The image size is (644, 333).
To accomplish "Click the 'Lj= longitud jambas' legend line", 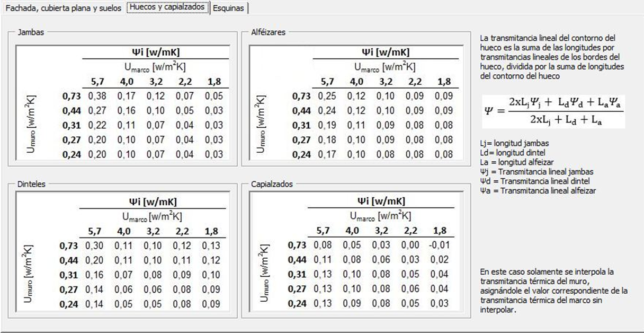I will pos(513,143).
